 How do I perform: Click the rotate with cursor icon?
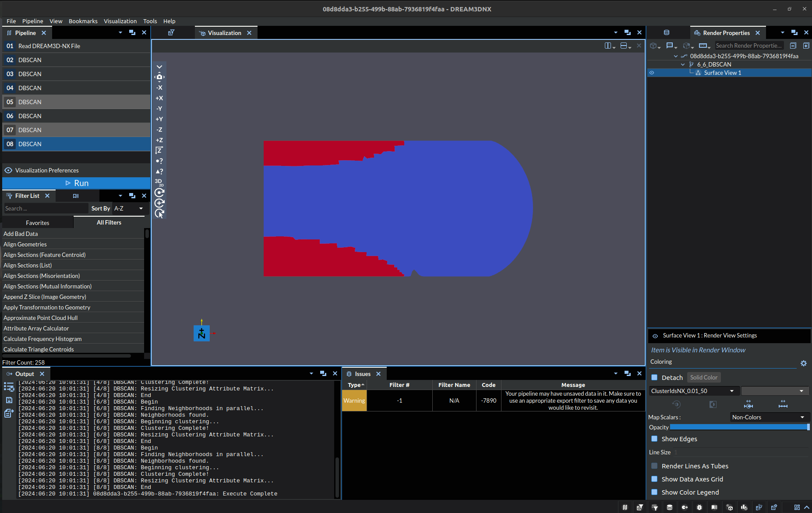click(159, 214)
